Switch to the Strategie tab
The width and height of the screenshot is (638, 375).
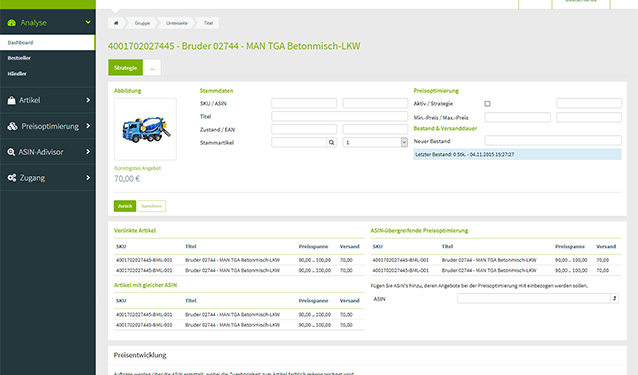point(125,68)
